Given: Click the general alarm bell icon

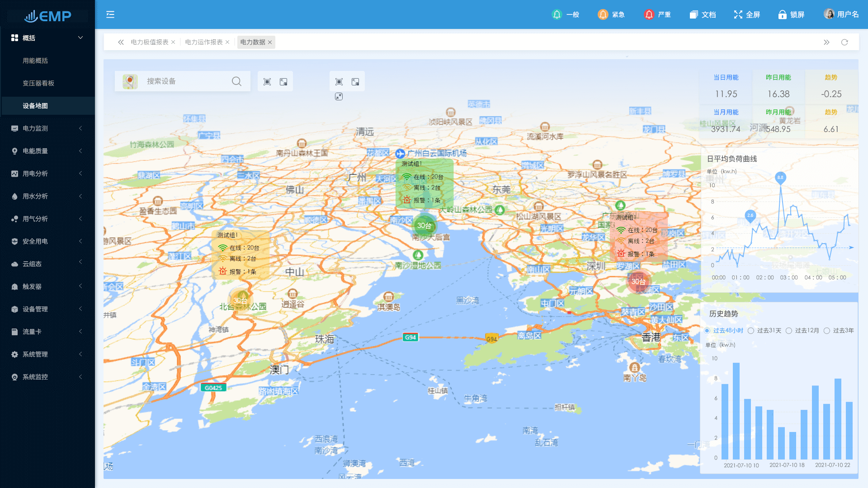Looking at the screenshot, I should point(557,14).
